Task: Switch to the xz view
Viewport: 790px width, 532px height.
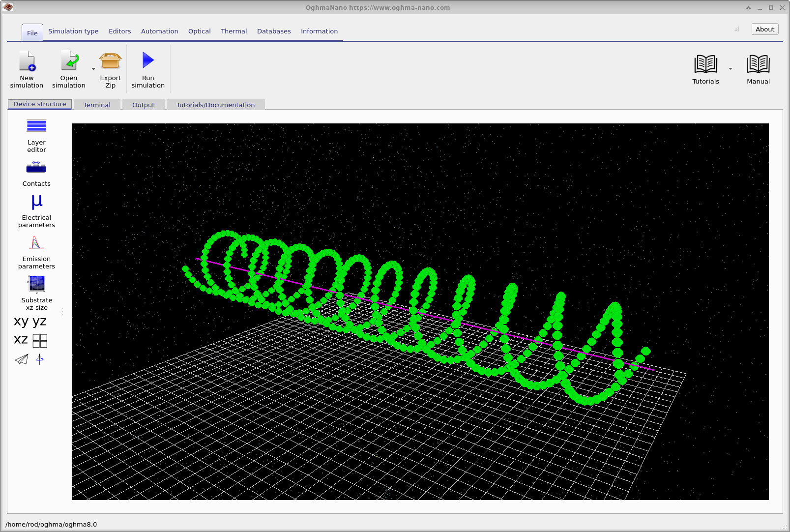Action: tap(21, 340)
